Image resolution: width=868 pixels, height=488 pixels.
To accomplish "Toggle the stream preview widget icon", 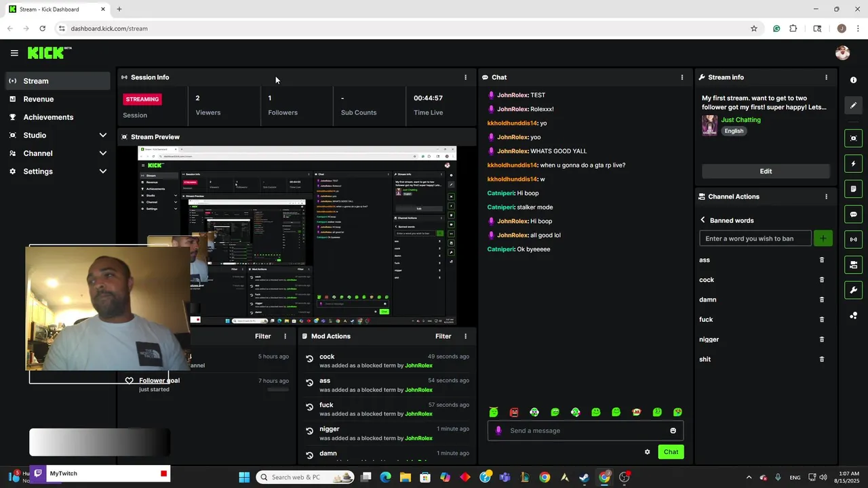I will pos(853,138).
